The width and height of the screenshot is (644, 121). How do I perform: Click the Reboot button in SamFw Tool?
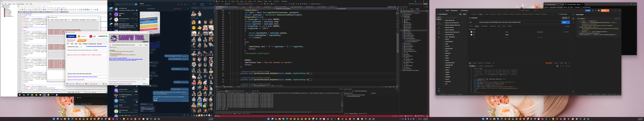click(146, 45)
